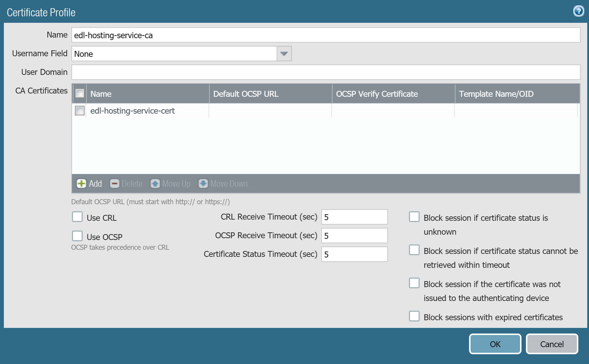Click the green Add plus icon
Viewport: 589px width, 364px height.
click(81, 183)
